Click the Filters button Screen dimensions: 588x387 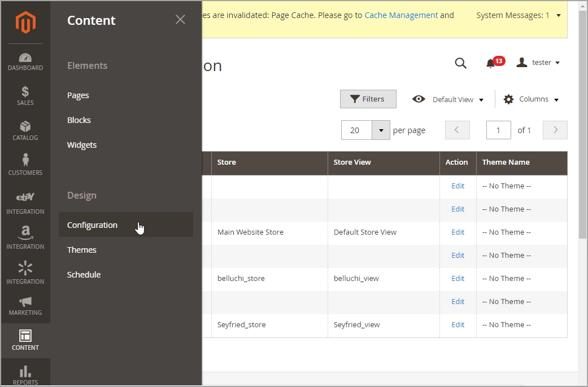(x=368, y=99)
